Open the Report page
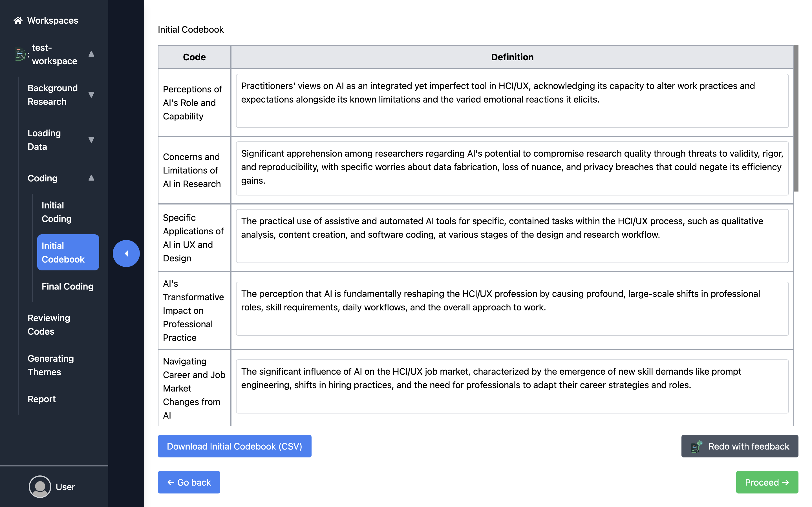Image resolution: width=812 pixels, height=507 pixels. click(42, 399)
